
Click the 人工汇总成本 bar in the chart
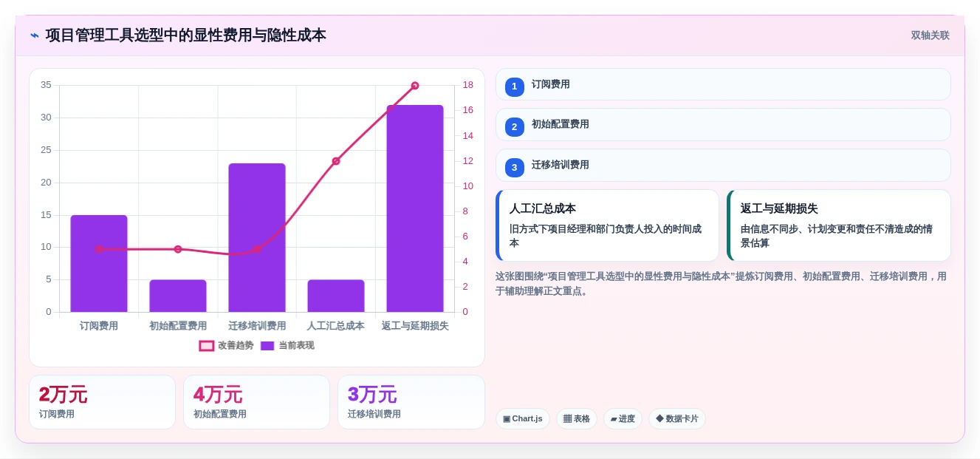tap(336, 296)
